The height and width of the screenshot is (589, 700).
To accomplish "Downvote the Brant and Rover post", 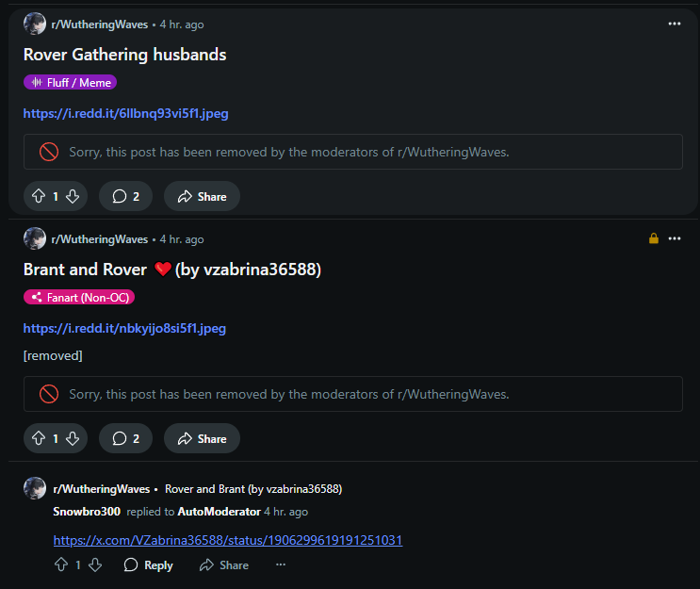I will (x=73, y=438).
